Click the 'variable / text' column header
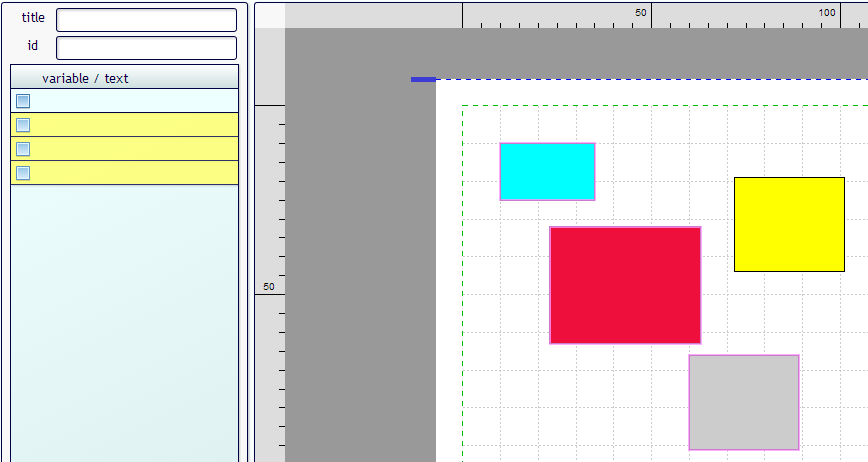 point(125,77)
